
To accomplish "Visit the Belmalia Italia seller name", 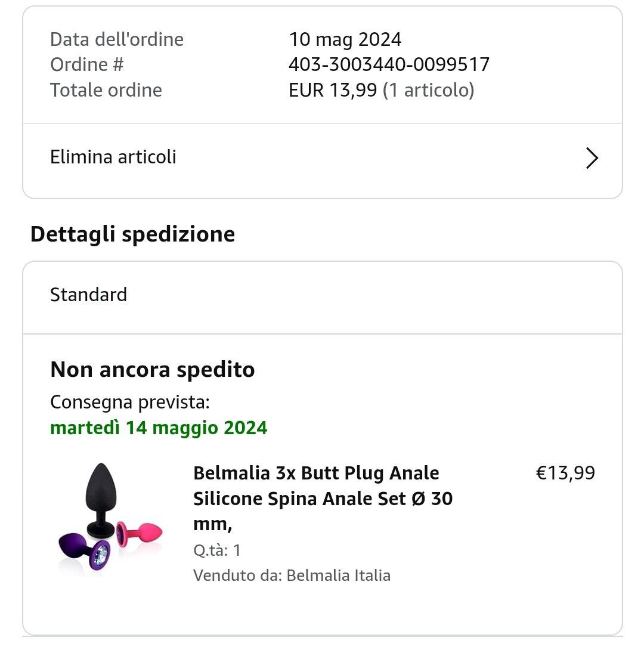I will coord(338,575).
